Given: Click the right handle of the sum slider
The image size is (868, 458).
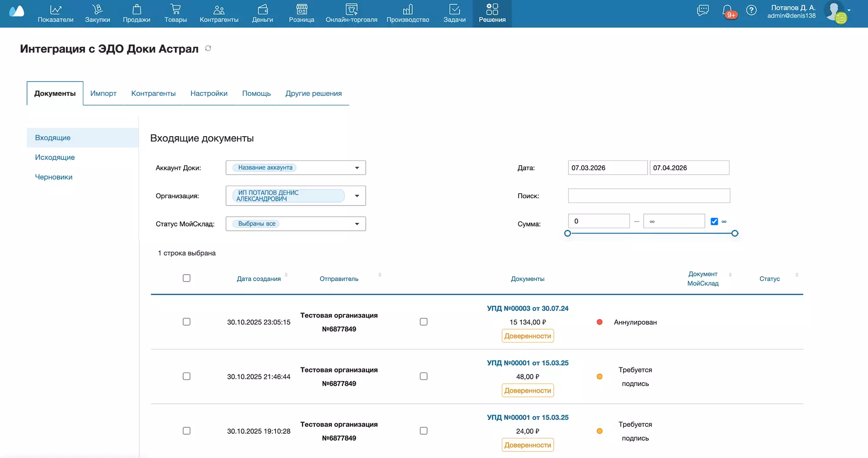Looking at the screenshot, I should [735, 233].
